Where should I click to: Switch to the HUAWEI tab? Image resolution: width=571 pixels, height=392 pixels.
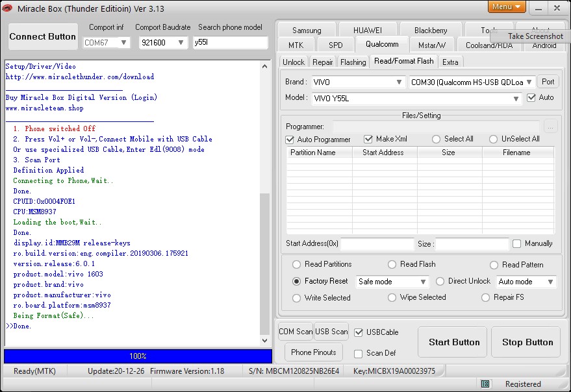pos(368,31)
